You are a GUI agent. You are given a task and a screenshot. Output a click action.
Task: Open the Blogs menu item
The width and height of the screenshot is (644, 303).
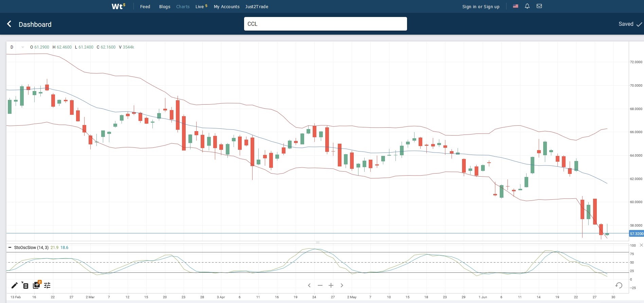click(x=165, y=6)
